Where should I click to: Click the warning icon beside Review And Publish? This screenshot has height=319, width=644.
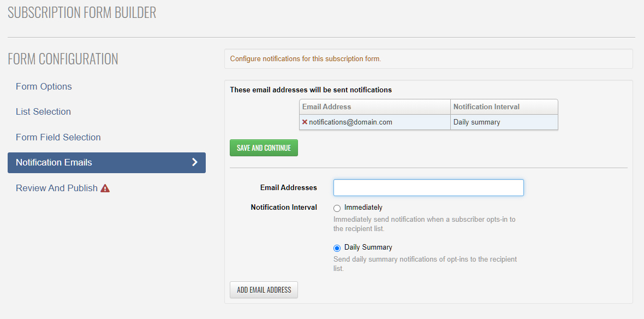click(105, 188)
